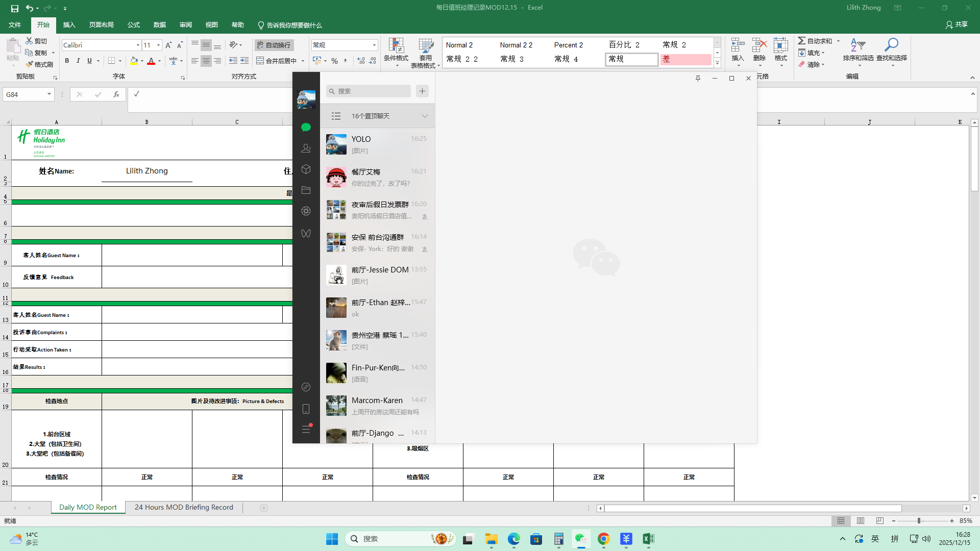Open the 常规 number format dropdown
Image resolution: width=980 pixels, height=551 pixels.
(374, 45)
